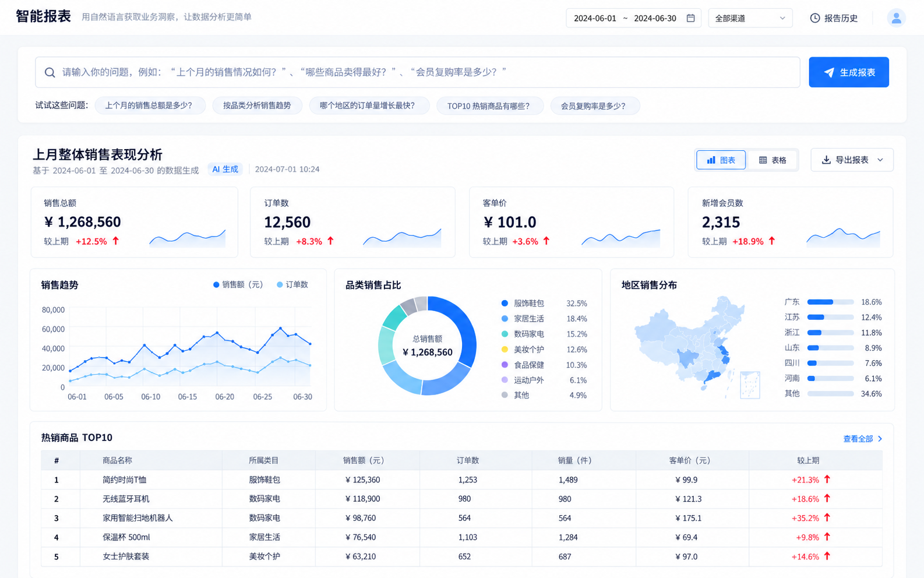Image resolution: width=924 pixels, height=578 pixels.
Task: Click the donut chart center 总销售额
Action: click(x=427, y=346)
